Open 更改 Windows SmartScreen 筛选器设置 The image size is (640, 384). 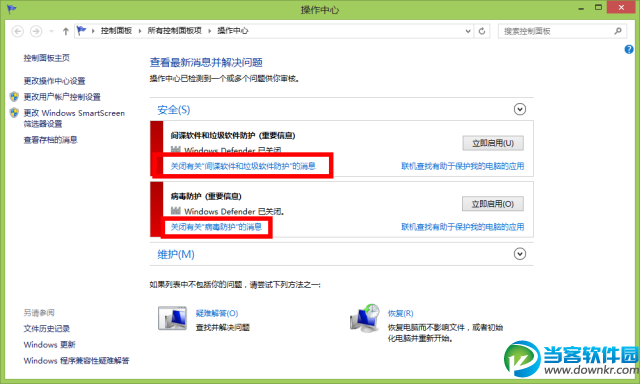pos(74,118)
